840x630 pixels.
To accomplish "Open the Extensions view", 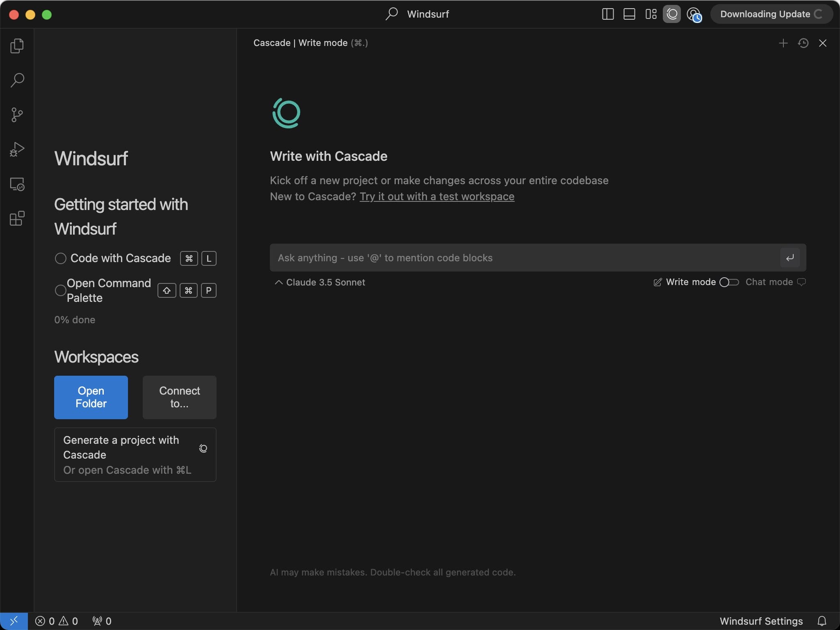I will 17,219.
